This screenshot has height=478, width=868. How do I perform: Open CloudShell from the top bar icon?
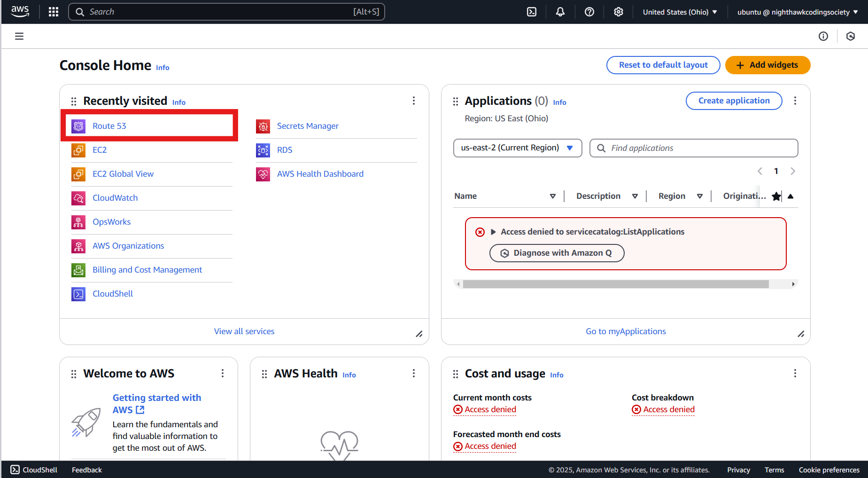click(x=532, y=12)
